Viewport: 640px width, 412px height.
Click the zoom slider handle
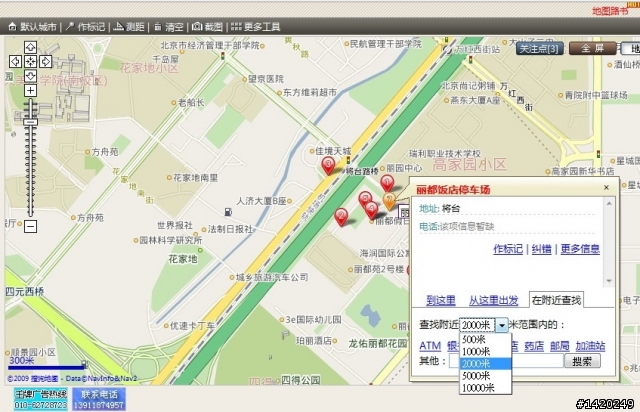(31, 122)
